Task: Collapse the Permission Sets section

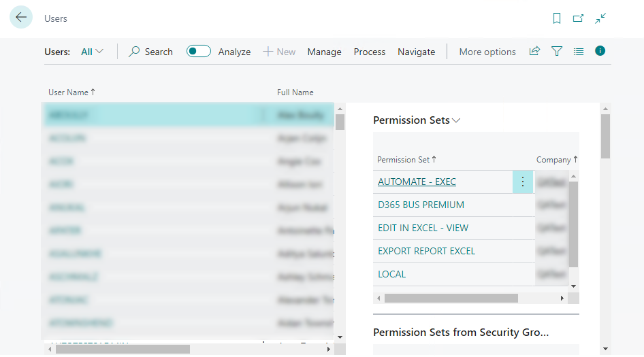Action: point(417,120)
